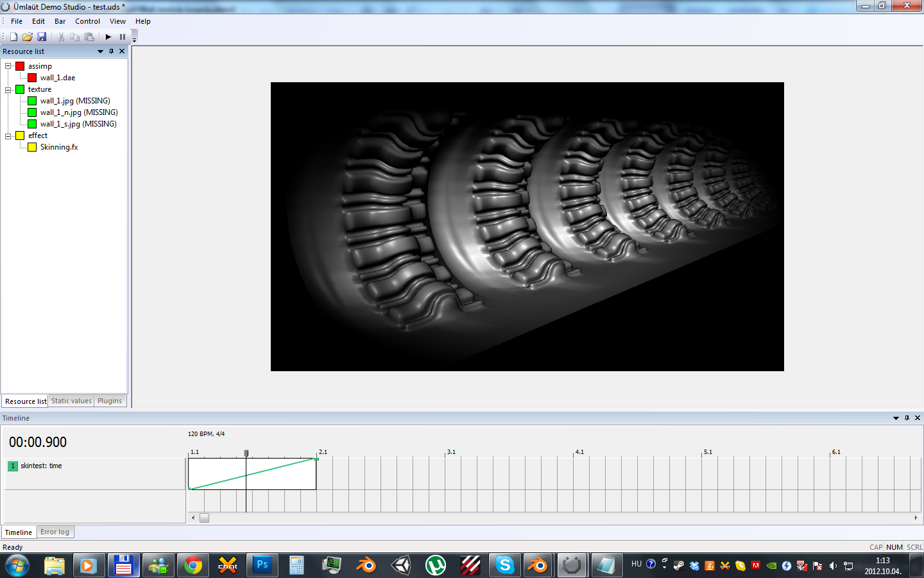Click the yellow swatch beside Skinning.fx
Image resolution: width=924 pixels, height=578 pixels.
(x=32, y=147)
